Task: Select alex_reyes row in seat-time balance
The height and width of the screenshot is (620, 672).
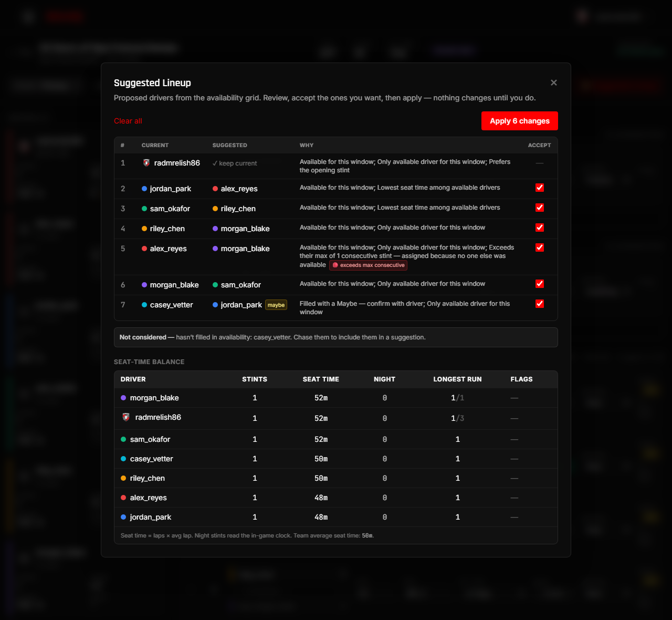Action: [336, 498]
